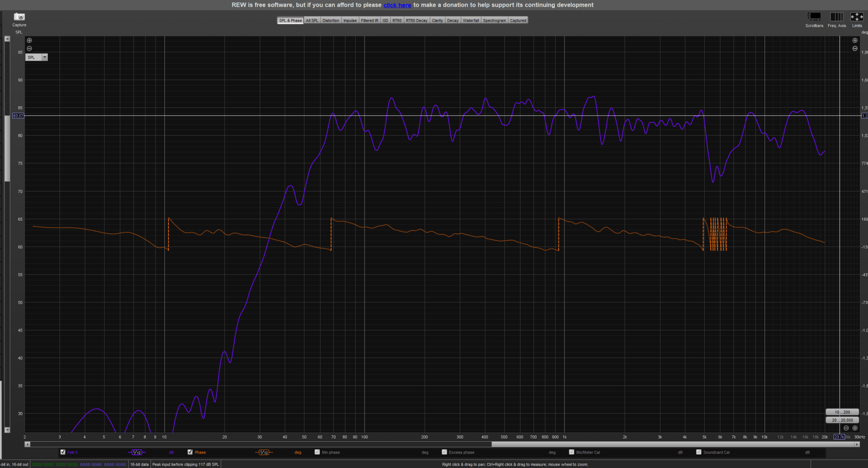Image resolution: width=868 pixels, height=468 pixels.
Task: Switch to the Distortion tab
Action: (331, 20)
